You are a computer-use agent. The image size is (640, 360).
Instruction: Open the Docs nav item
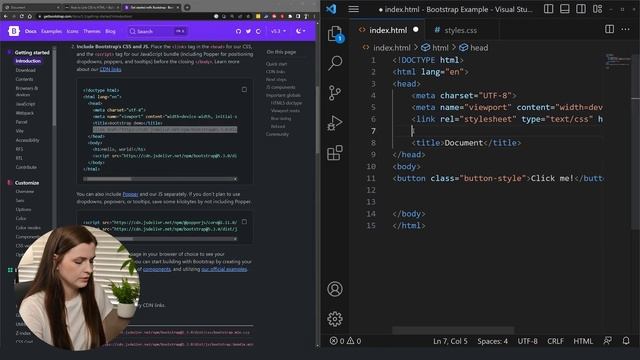(31, 31)
